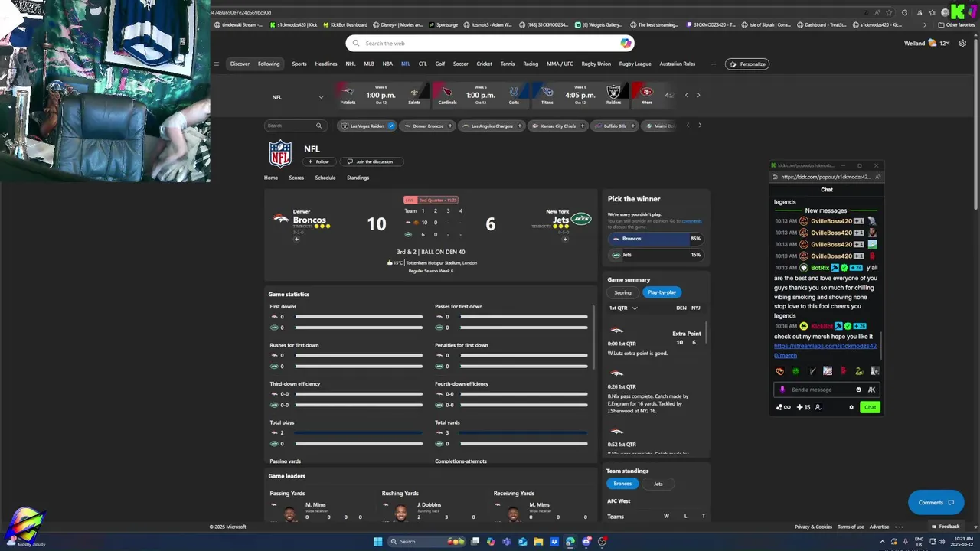This screenshot has height=551, width=980.
Task: Click Join the discussion button
Action: tap(371, 161)
